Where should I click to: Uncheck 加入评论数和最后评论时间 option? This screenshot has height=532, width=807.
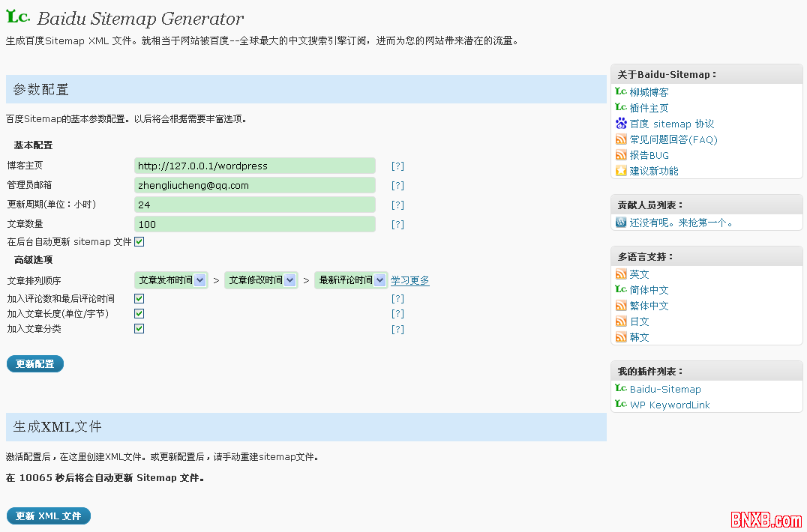point(139,299)
